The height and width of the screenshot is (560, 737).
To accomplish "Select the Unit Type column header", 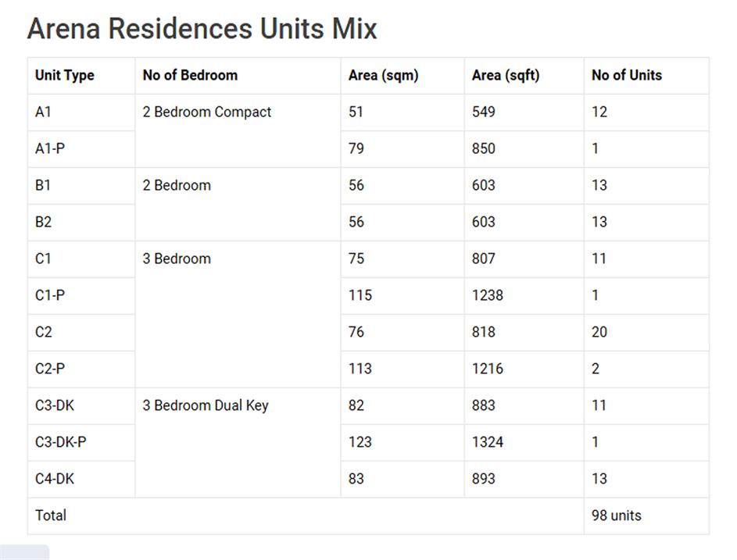I will click(64, 76).
